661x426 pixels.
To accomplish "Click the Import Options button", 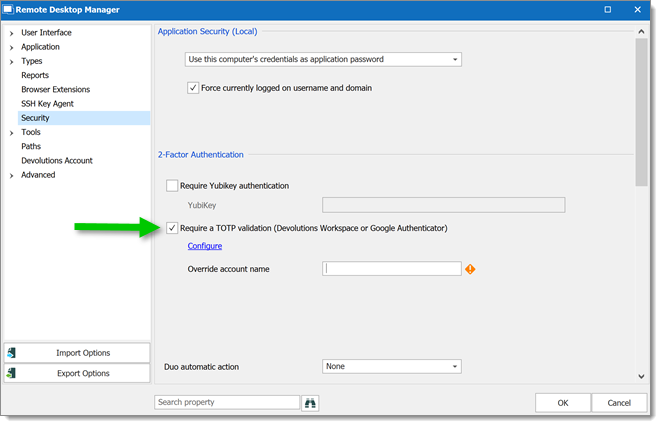I will click(77, 353).
